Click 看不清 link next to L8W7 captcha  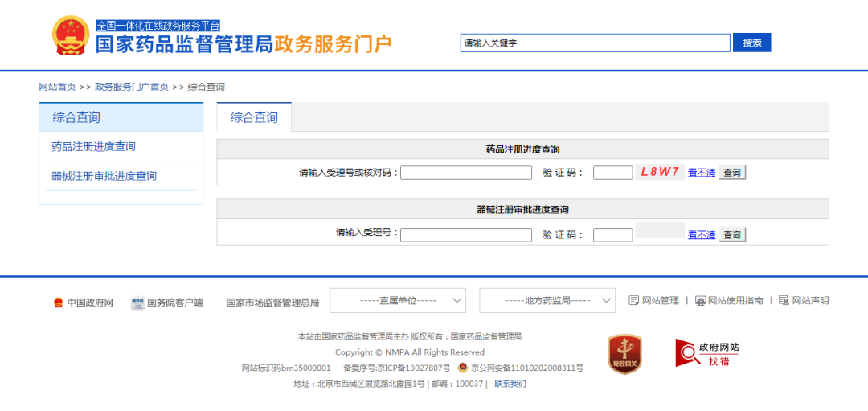pyautogui.click(x=701, y=173)
